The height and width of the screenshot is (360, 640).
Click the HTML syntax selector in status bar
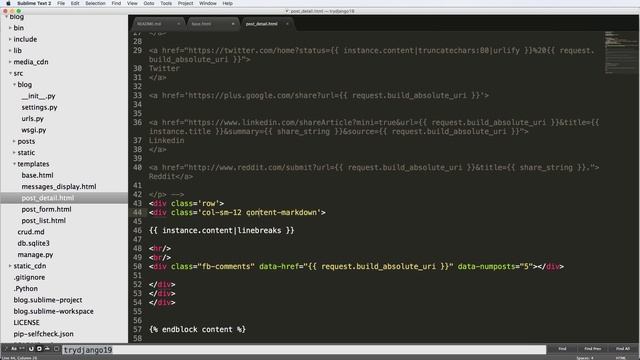click(x=621, y=358)
